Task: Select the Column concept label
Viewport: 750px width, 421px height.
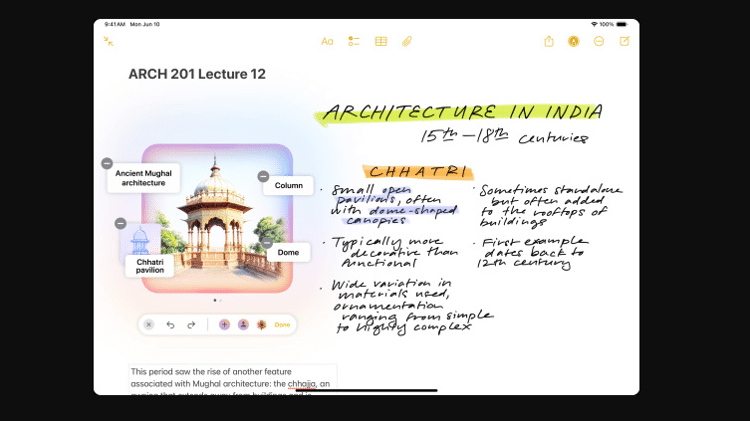Action: [288, 185]
